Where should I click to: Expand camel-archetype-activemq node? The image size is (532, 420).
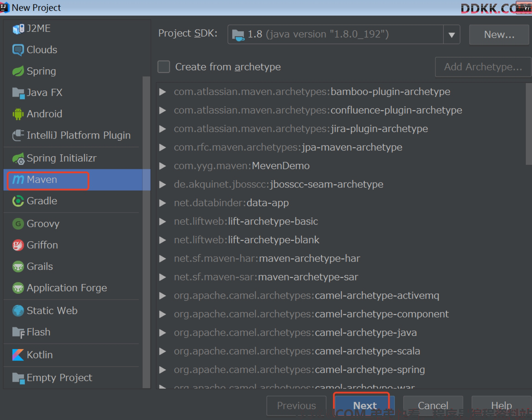point(163,296)
